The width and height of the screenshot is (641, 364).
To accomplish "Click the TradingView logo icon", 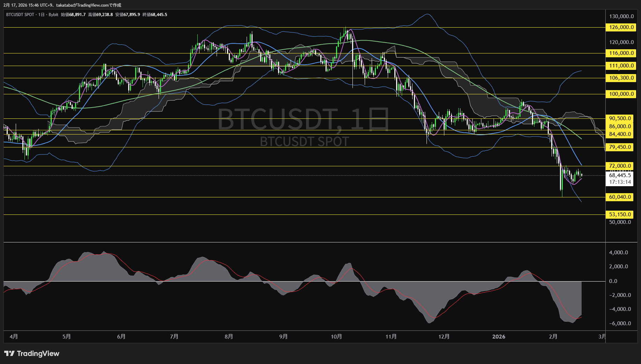I will [9, 354].
